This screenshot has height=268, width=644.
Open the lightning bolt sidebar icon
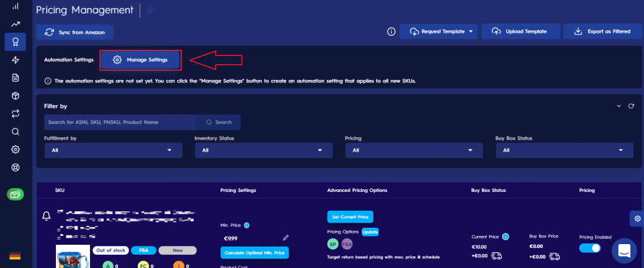(x=16, y=60)
